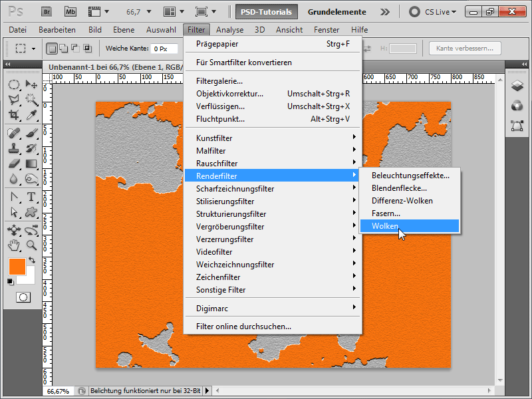Select the Pen tool
The height and width of the screenshot is (399, 532).
13,197
